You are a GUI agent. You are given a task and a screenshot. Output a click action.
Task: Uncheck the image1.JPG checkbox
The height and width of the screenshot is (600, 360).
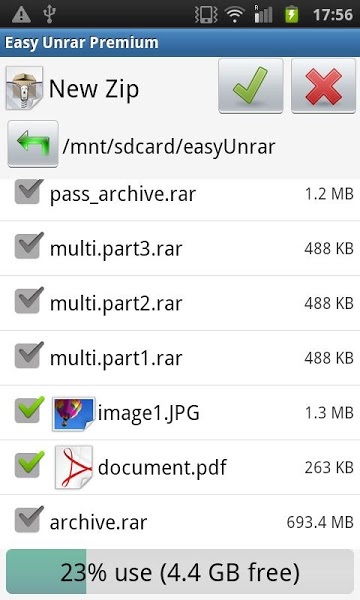[29, 410]
